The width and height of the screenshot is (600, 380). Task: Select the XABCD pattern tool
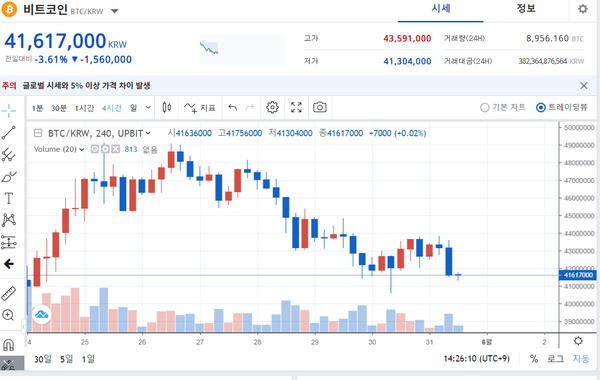tap(9, 220)
